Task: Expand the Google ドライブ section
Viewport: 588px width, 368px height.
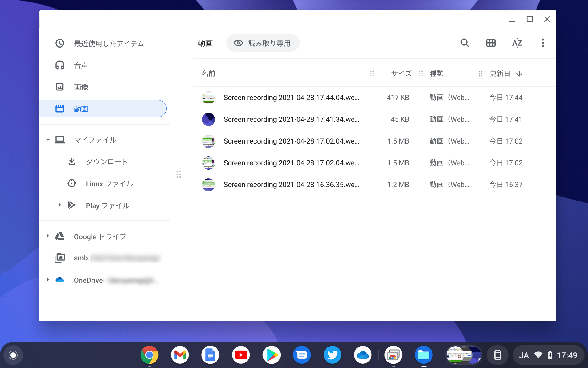Action: pyautogui.click(x=48, y=236)
